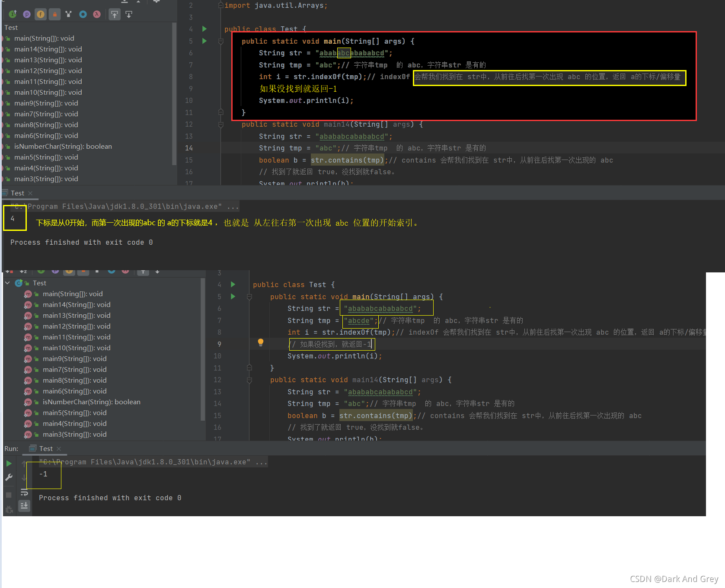Toggle Show Properties purple p icon
Image resolution: width=725 pixels, height=588 pixels.
27,14
